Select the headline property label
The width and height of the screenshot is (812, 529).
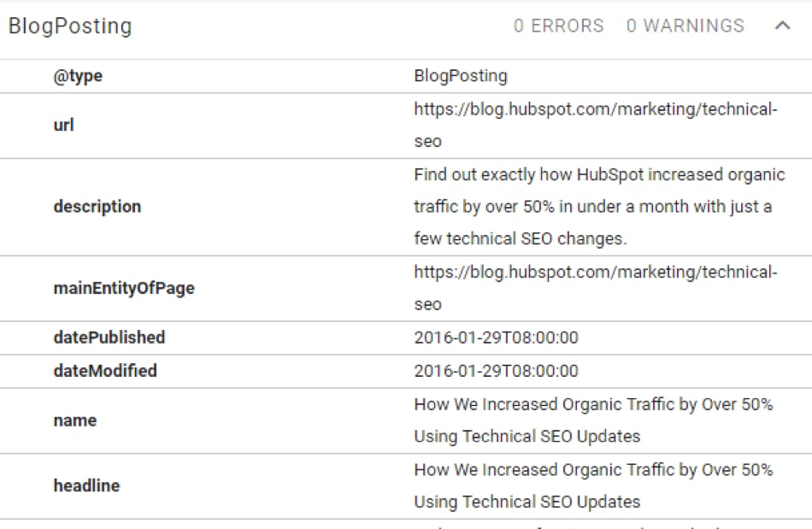(x=86, y=485)
